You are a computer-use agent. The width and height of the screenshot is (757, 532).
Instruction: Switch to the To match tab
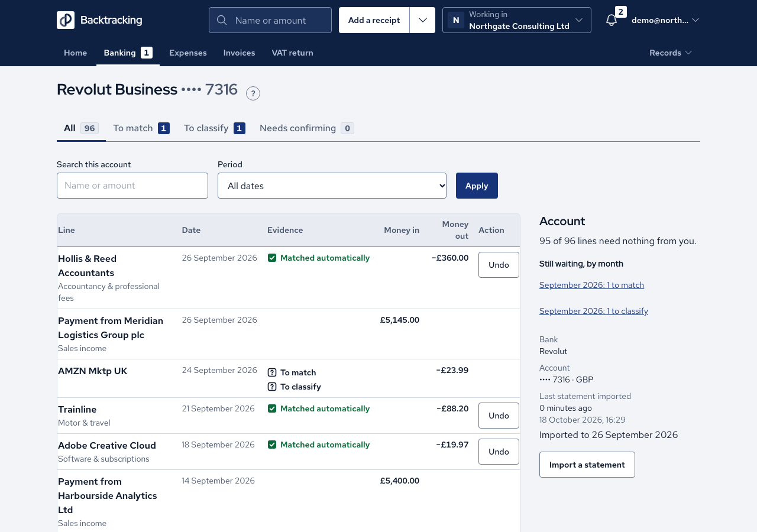141,128
